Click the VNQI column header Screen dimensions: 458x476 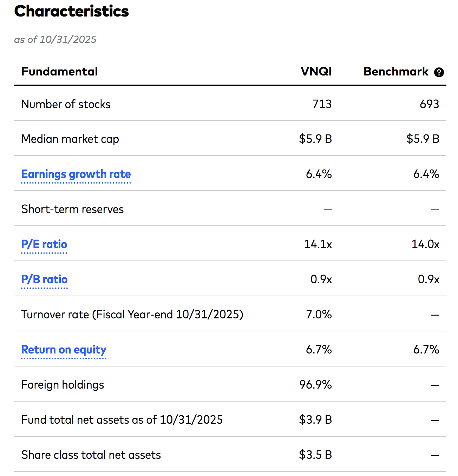coord(316,72)
